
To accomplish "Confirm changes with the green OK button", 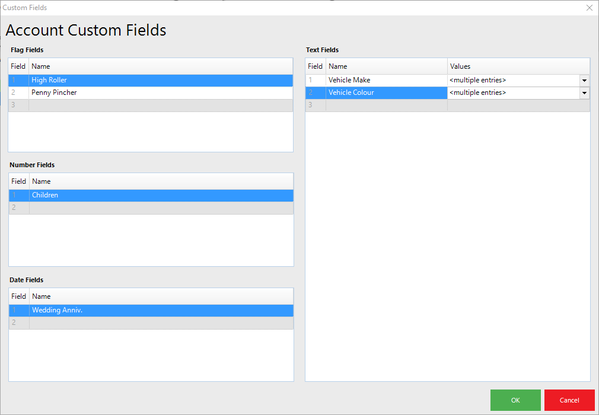I will point(515,400).
